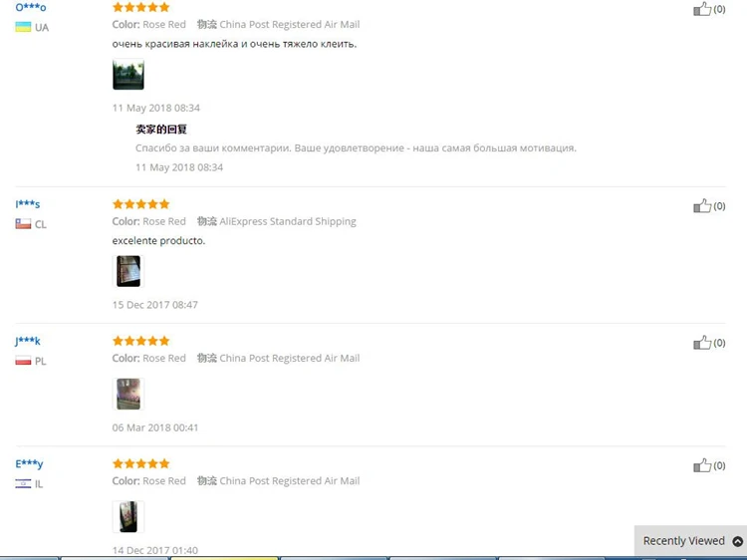Click thumbs-up icon for J***k review
The height and width of the screenshot is (560, 747).
coord(702,343)
